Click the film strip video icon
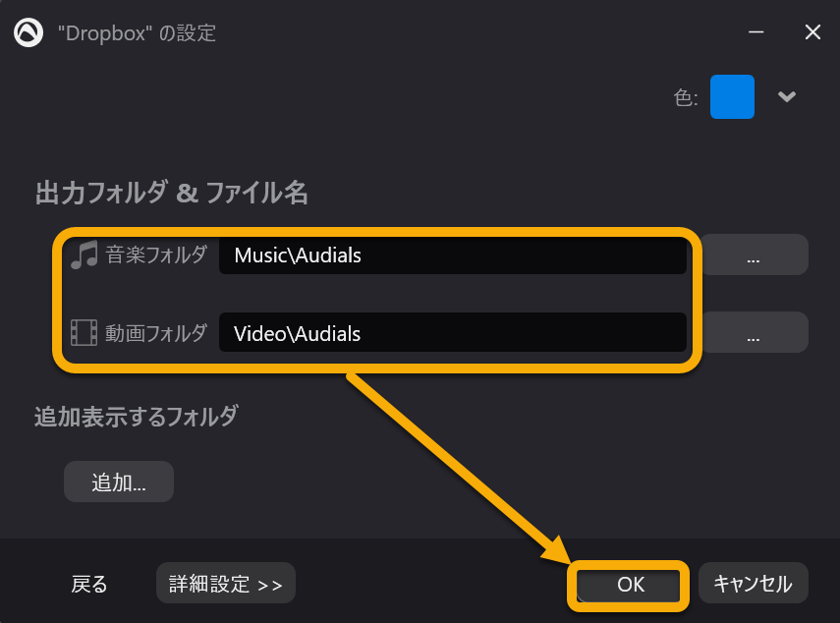 (x=84, y=333)
